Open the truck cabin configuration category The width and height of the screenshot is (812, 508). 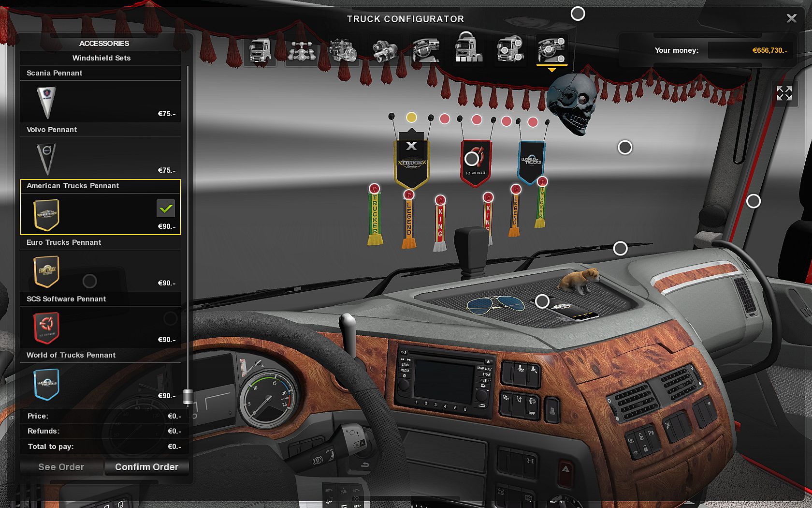tap(260, 51)
